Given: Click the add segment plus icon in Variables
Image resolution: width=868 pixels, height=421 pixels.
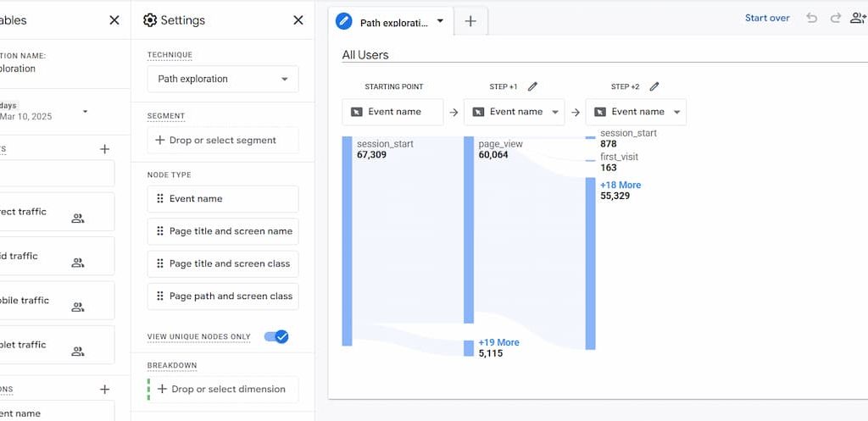Looking at the screenshot, I should [x=104, y=149].
